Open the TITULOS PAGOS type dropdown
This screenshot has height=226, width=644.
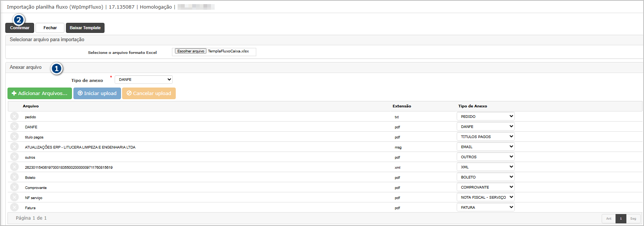pyautogui.click(x=485, y=137)
